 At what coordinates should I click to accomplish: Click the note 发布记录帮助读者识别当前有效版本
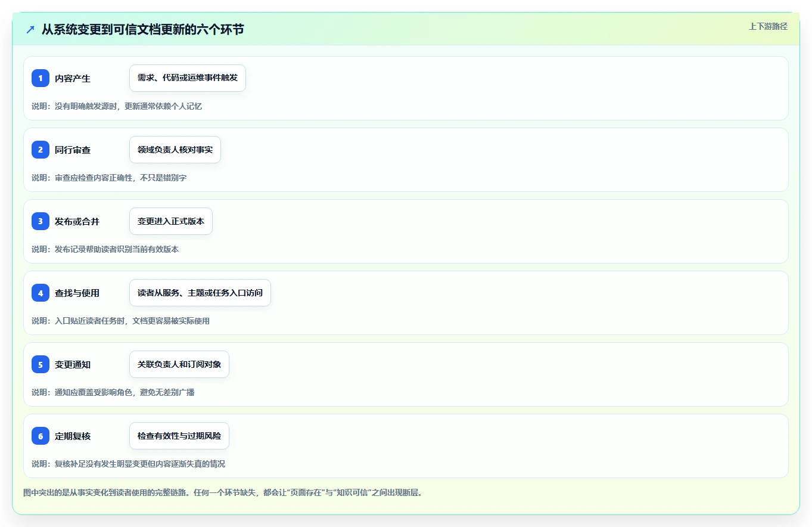click(x=117, y=249)
